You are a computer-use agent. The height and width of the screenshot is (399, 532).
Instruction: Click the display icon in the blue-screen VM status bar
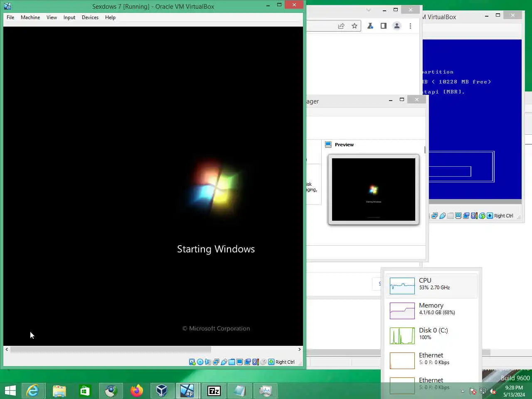coord(458,216)
